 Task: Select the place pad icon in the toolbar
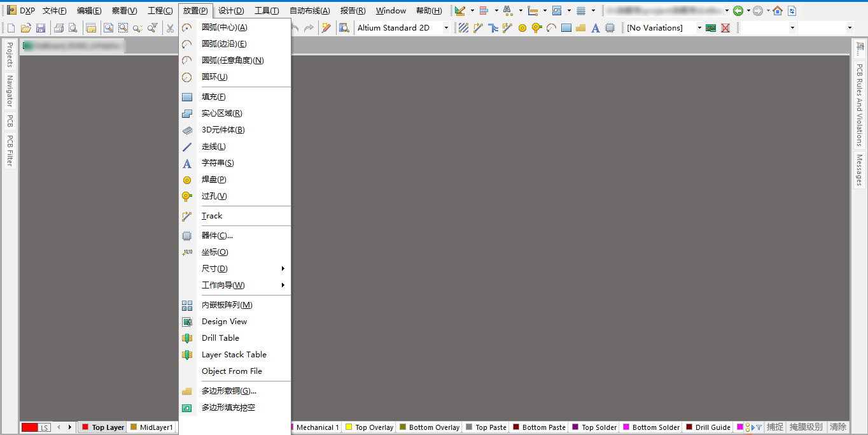click(522, 28)
